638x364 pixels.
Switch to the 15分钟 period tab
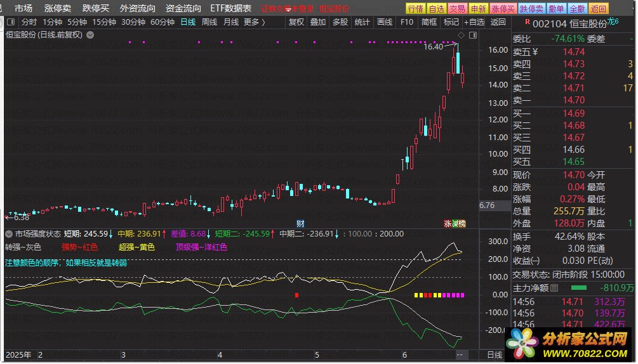click(x=104, y=22)
